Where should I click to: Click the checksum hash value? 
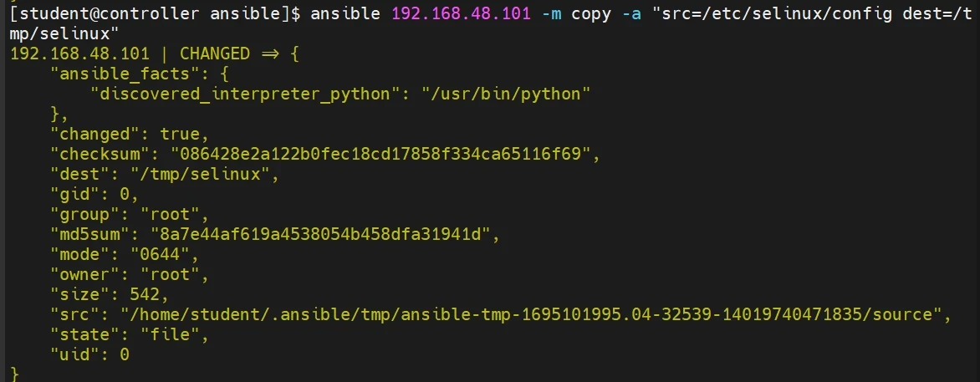[385, 154]
